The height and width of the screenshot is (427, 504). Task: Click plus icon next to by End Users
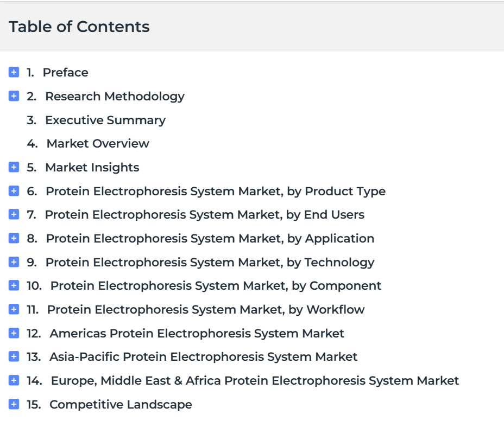pyautogui.click(x=14, y=214)
